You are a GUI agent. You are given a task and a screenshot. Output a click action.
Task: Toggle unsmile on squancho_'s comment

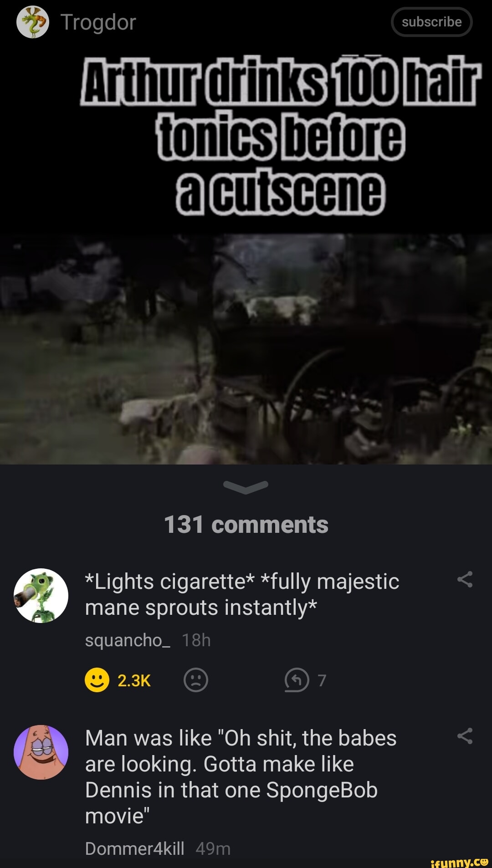pos(196,680)
